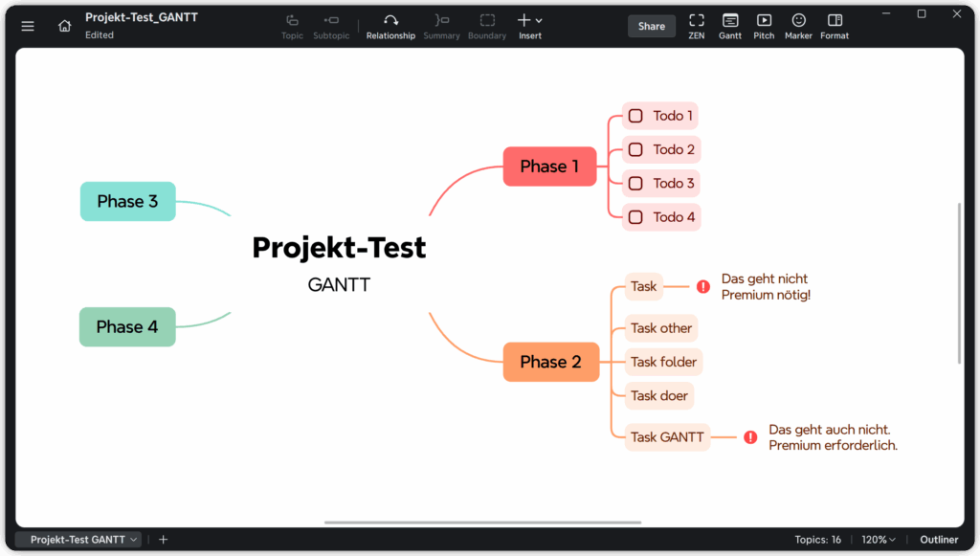The image size is (980, 556).
Task: Open the Marker panel
Action: coord(798,26)
